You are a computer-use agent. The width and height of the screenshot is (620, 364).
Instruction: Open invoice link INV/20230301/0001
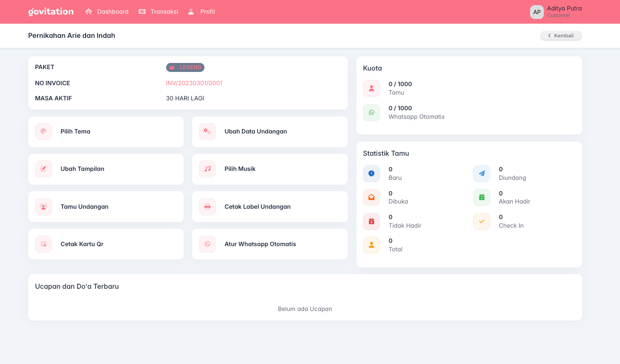point(194,83)
